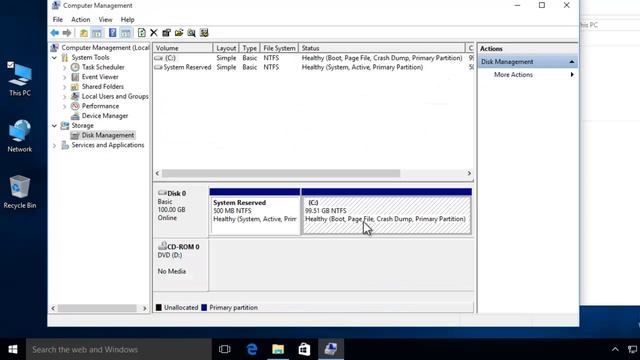Expand Services and Applications node
Screen dimensions: 640x360
[x=54, y=145]
